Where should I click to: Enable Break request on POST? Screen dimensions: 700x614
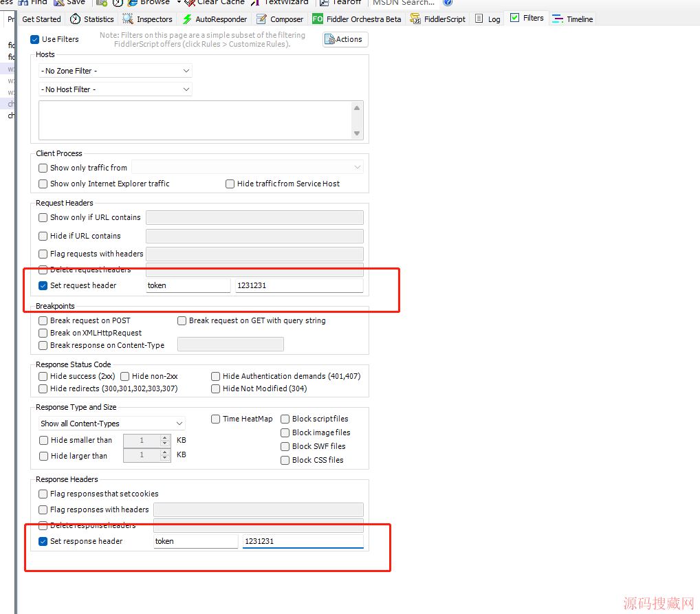click(43, 320)
